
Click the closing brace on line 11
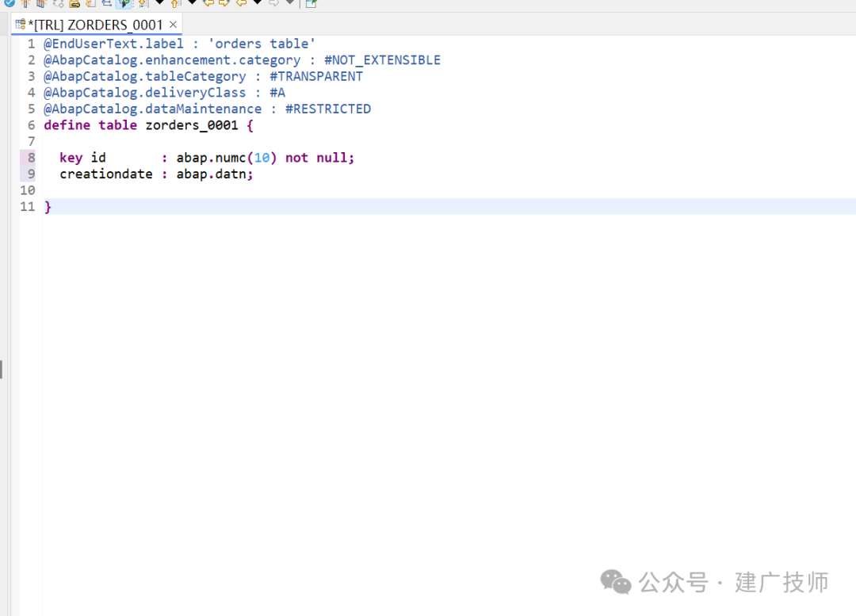[48, 207]
